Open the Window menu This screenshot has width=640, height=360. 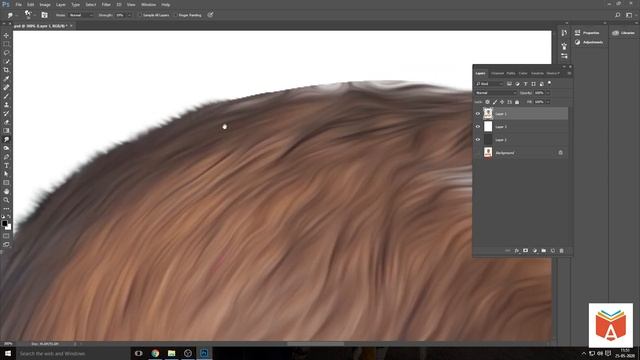pos(148,4)
